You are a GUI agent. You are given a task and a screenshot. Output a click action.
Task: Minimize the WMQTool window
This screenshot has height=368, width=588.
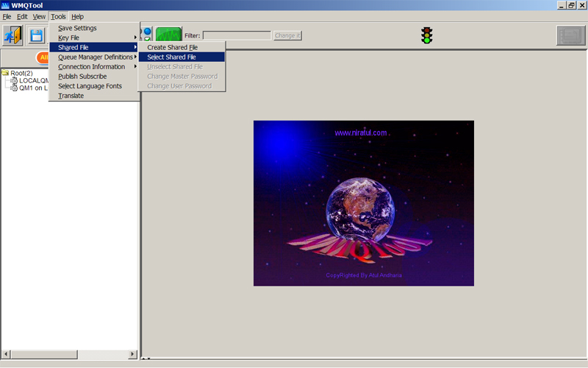pyautogui.click(x=562, y=5)
